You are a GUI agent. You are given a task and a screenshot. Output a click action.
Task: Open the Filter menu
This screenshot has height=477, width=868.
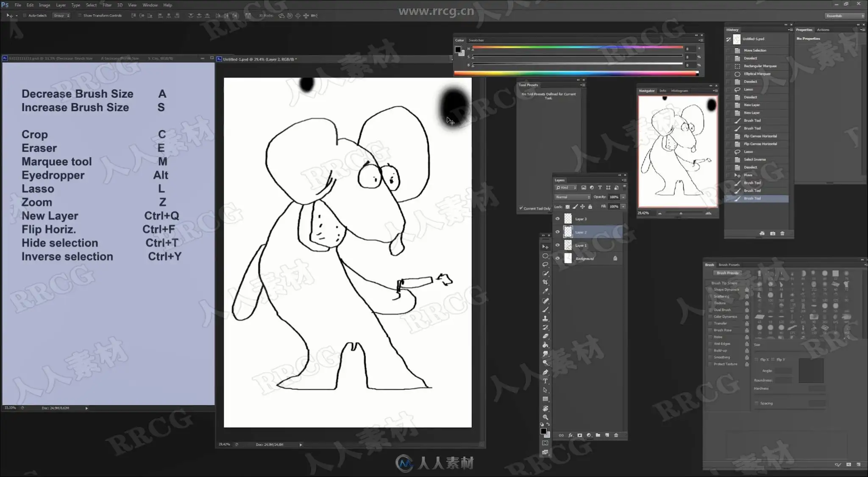pyautogui.click(x=107, y=5)
